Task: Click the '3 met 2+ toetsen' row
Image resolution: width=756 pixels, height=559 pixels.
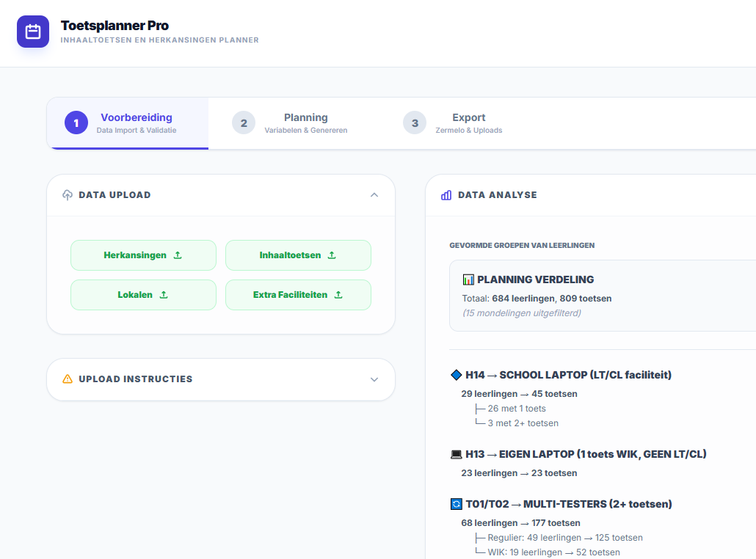Action: click(523, 423)
